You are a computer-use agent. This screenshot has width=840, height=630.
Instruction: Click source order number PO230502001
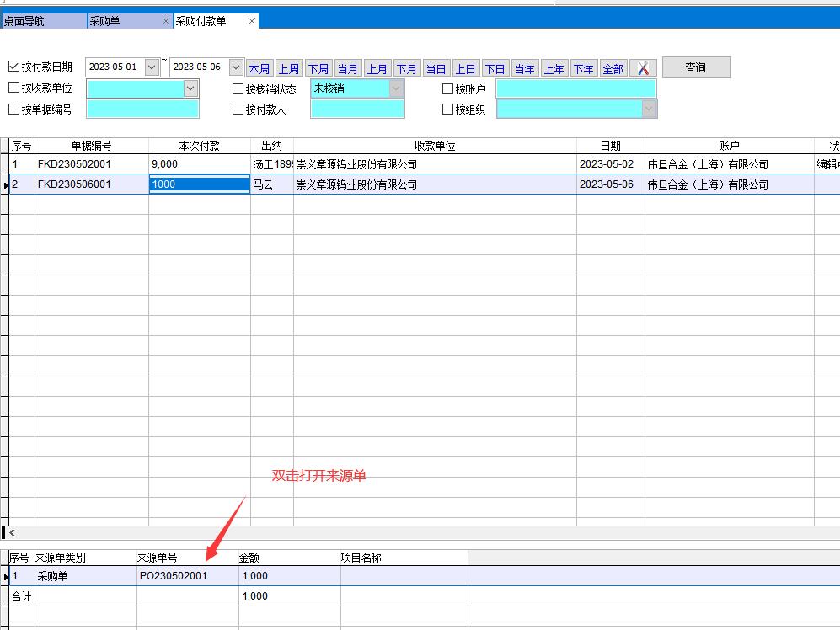[174, 576]
